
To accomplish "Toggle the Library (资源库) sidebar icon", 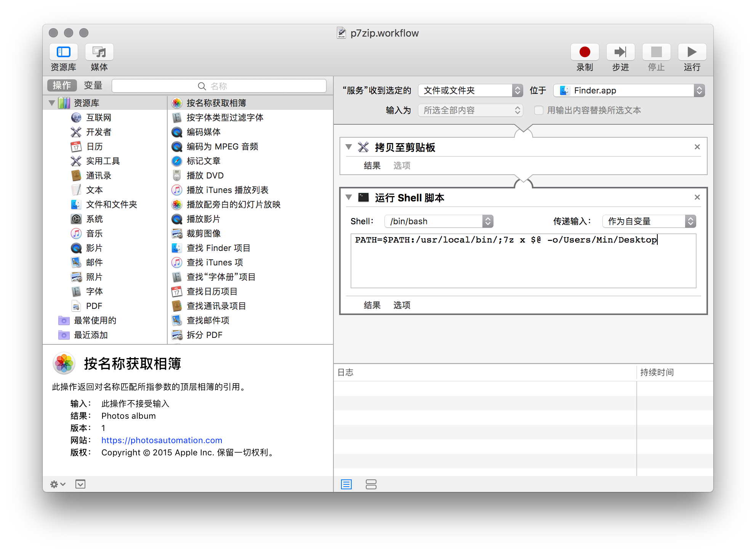I will tap(64, 52).
